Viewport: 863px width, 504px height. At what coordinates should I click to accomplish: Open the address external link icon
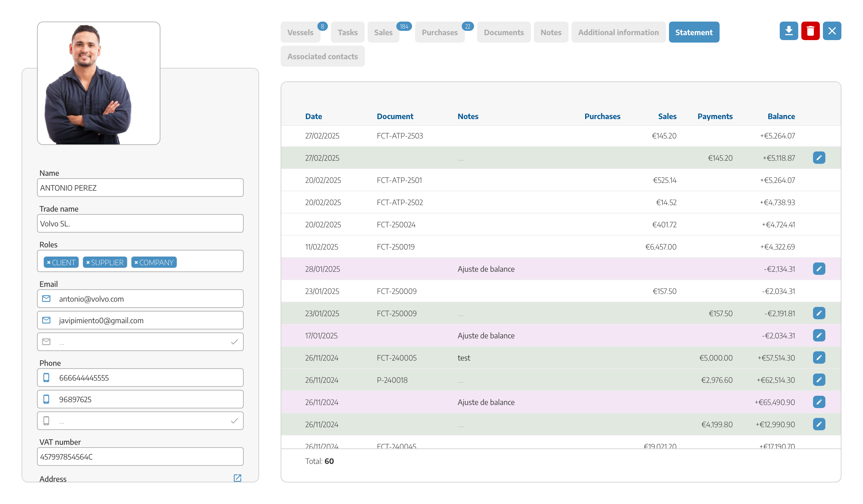tap(237, 478)
